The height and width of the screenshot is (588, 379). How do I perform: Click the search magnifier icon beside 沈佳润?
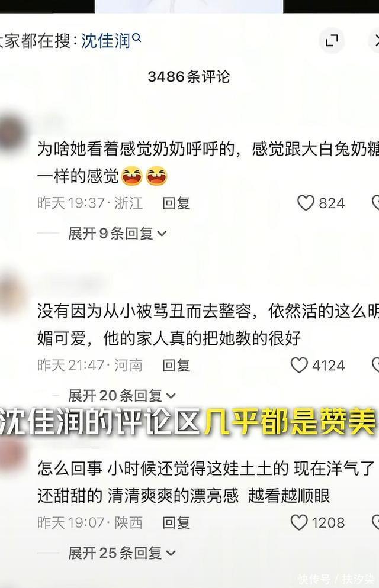[137, 37]
